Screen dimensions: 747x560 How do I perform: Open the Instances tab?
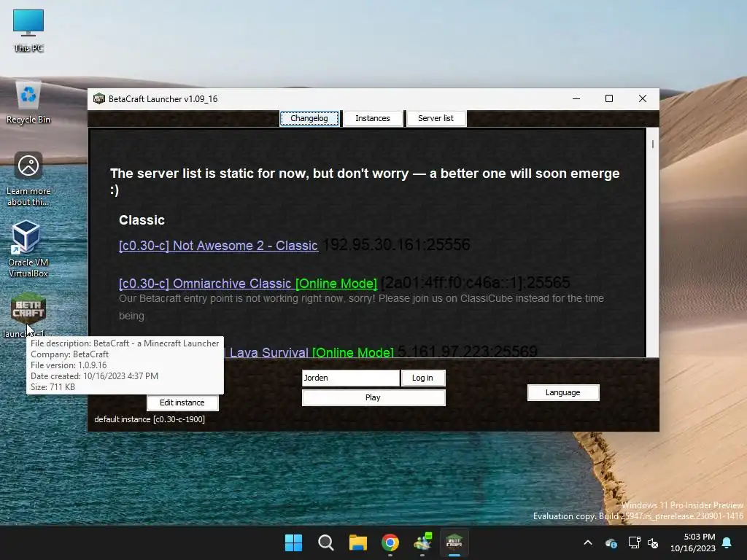[x=373, y=118]
